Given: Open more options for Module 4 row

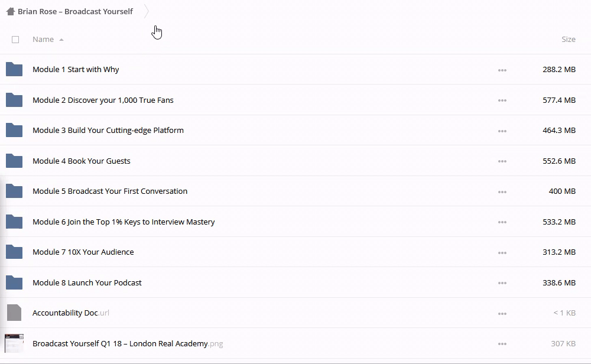Looking at the screenshot, I should pyautogui.click(x=502, y=161).
